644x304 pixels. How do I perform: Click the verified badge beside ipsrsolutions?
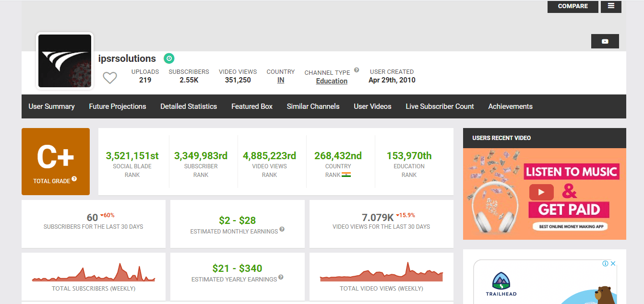coord(169,58)
